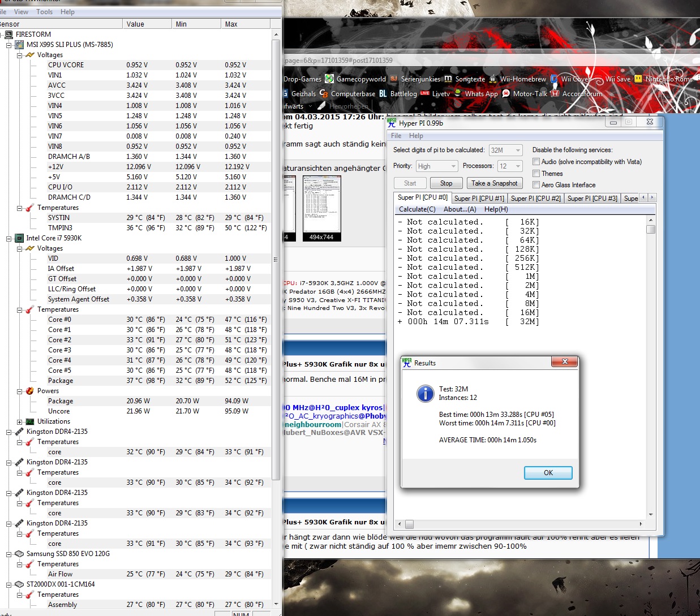The width and height of the screenshot is (700, 616).
Task: Switch to the Super PI [CPU #3] tab
Action: click(x=592, y=198)
